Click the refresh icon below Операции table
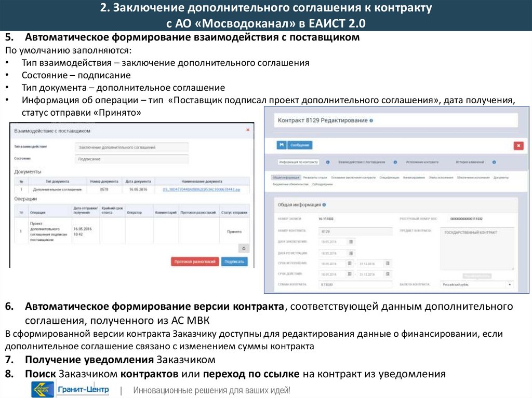The image size is (532, 398). pyautogui.click(x=244, y=249)
